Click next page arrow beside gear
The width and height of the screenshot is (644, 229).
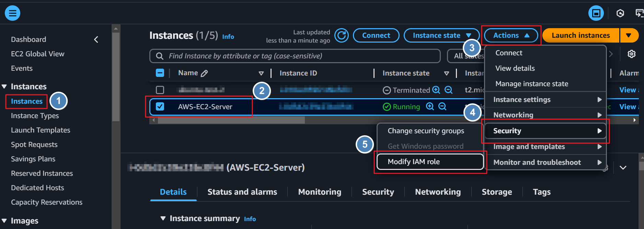point(611,54)
